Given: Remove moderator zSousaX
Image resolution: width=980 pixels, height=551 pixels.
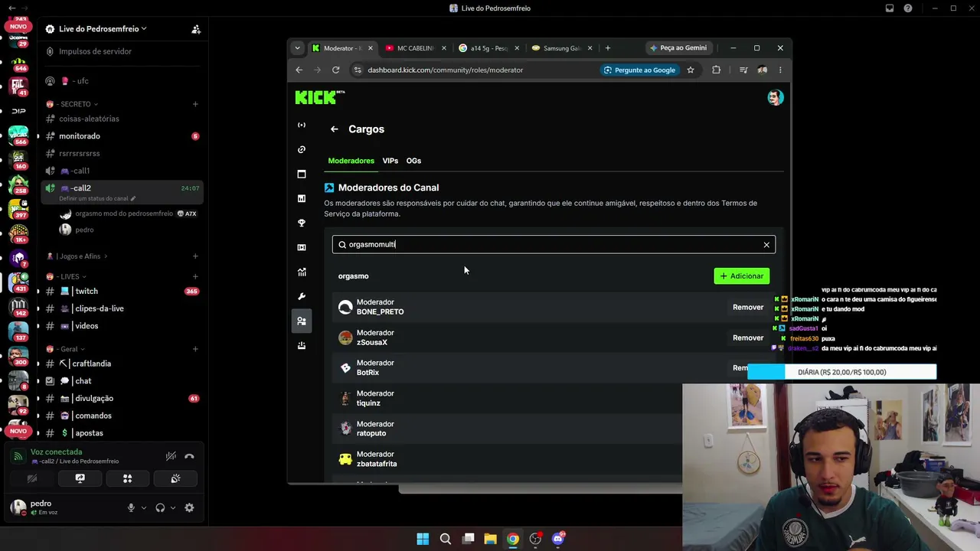Looking at the screenshot, I should pyautogui.click(x=748, y=337).
